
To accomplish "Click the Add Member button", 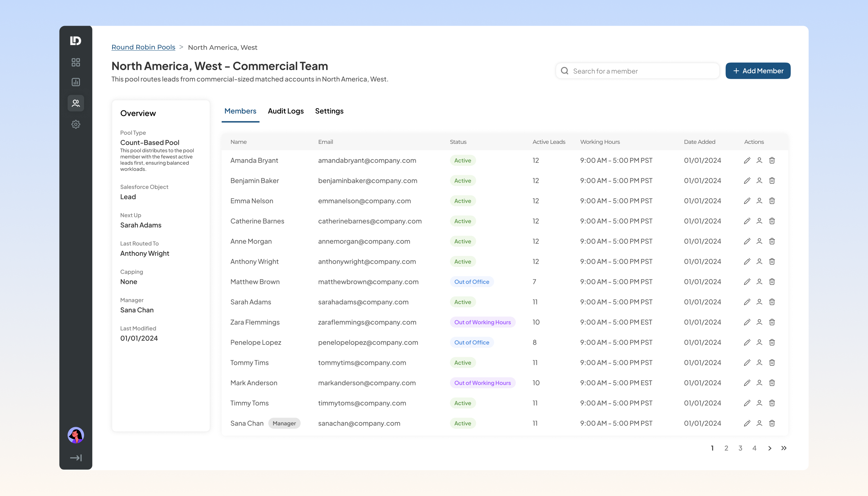I will click(758, 71).
